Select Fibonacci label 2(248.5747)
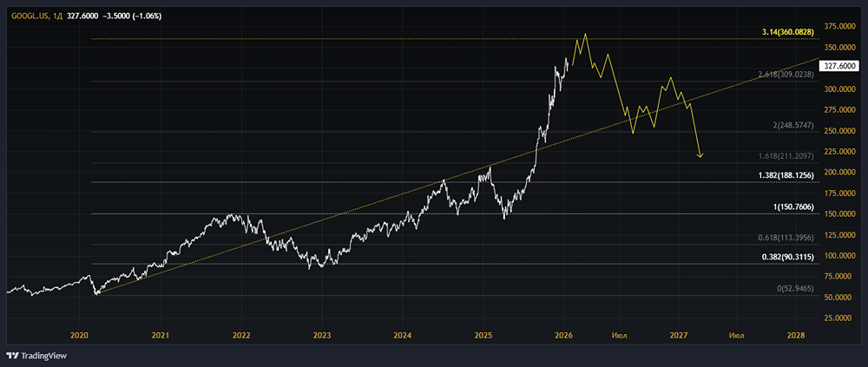The width and height of the screenshot is (868, 367). tap(793, 126)
